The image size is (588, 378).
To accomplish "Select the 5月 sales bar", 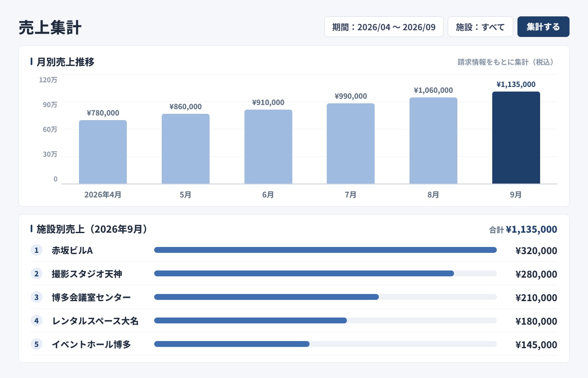I will (x=186, y=149).
